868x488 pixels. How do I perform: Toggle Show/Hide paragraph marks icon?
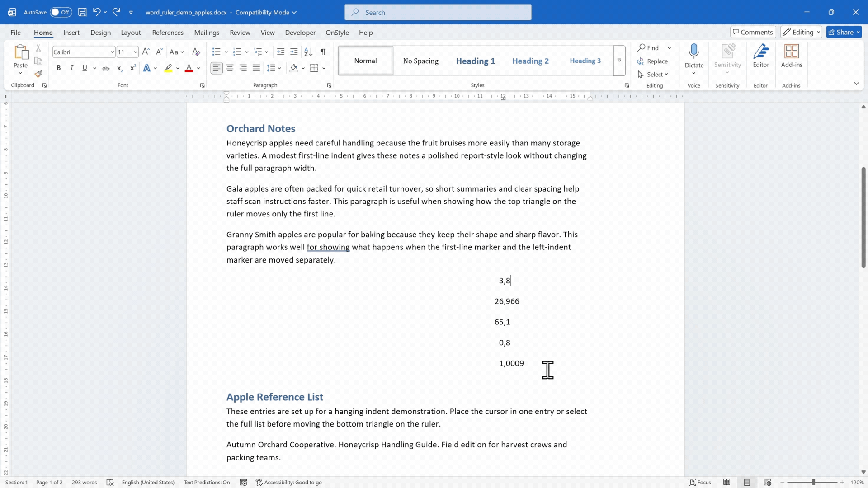pos(323,52)
